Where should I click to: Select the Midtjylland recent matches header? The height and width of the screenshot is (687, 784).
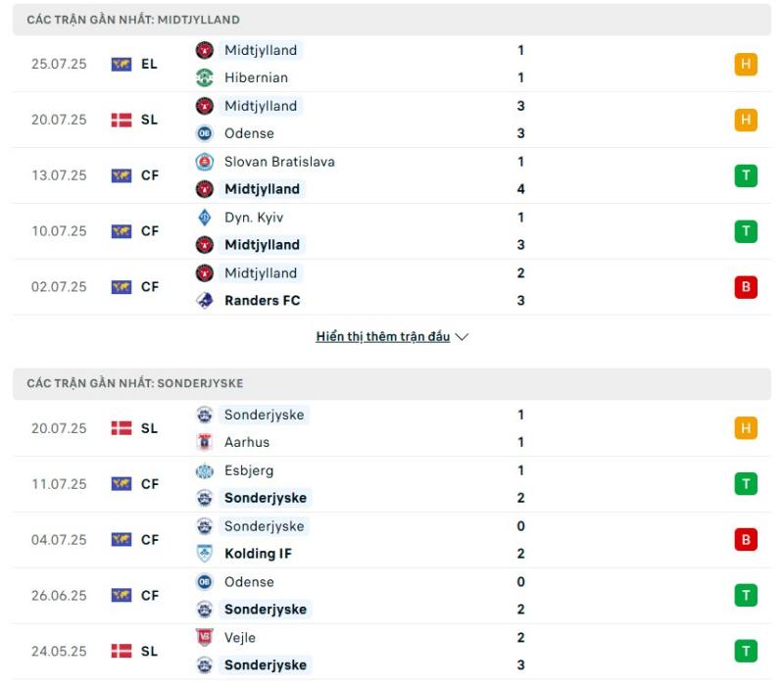pos(391,20)
